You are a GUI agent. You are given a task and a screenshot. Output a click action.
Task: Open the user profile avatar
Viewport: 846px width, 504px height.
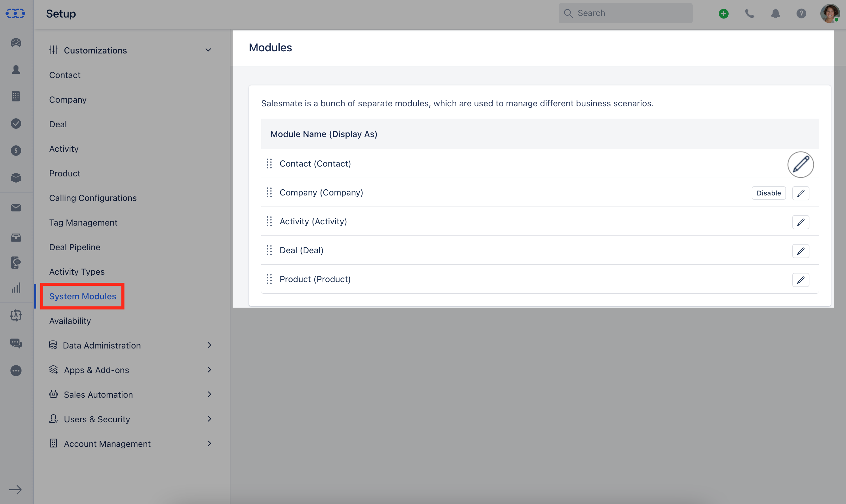point(830,14)
